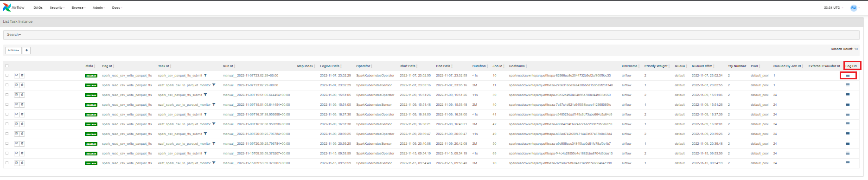Open run manual__2022-11-15T09:53:59 link for job 70

coord(256,163)
